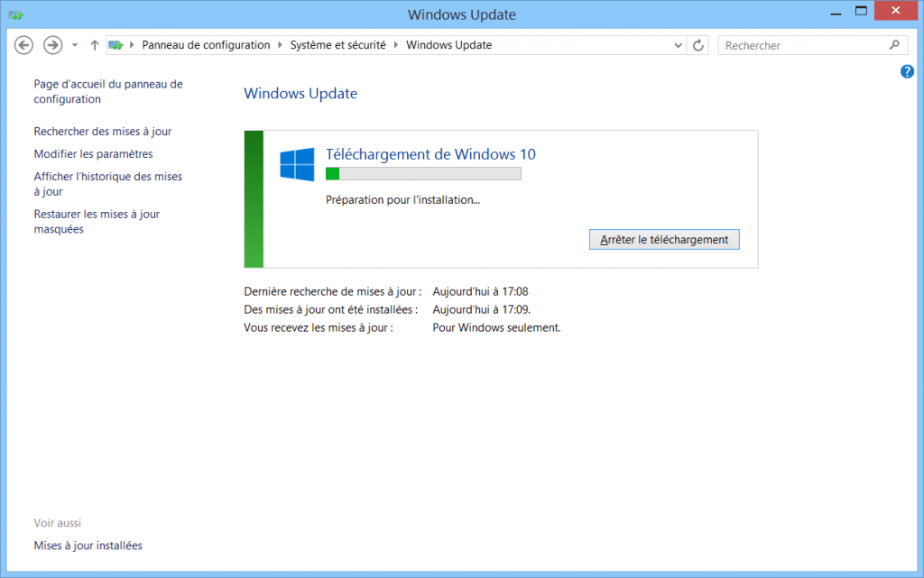Open Afficher l'historique des mises à jour

pos(108,184)
